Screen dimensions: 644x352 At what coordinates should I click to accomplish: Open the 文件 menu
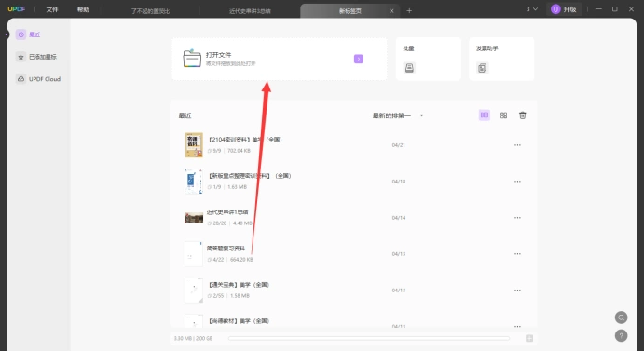[52, 9]
